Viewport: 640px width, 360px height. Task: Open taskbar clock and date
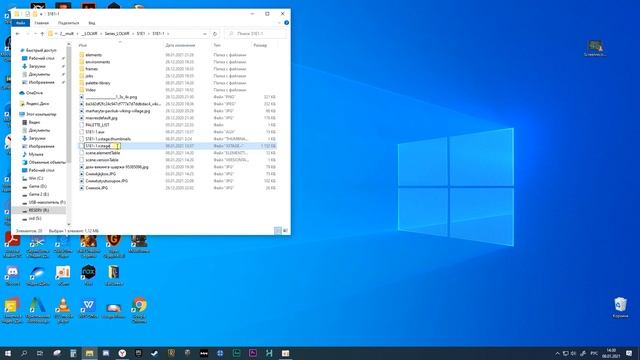click(x=611, y=353)
